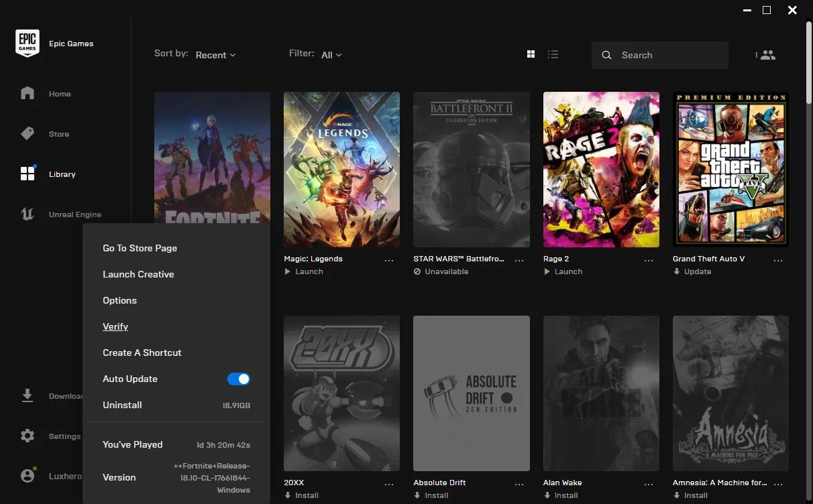Switch to grid view layout
Viewport: 813px width, 504px height.
(531, 54)
